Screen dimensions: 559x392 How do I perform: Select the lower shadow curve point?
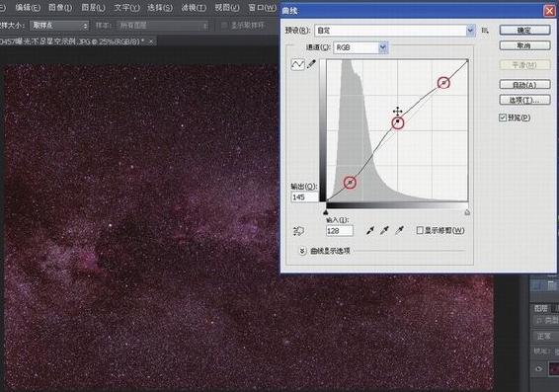(x=350, y=183)
